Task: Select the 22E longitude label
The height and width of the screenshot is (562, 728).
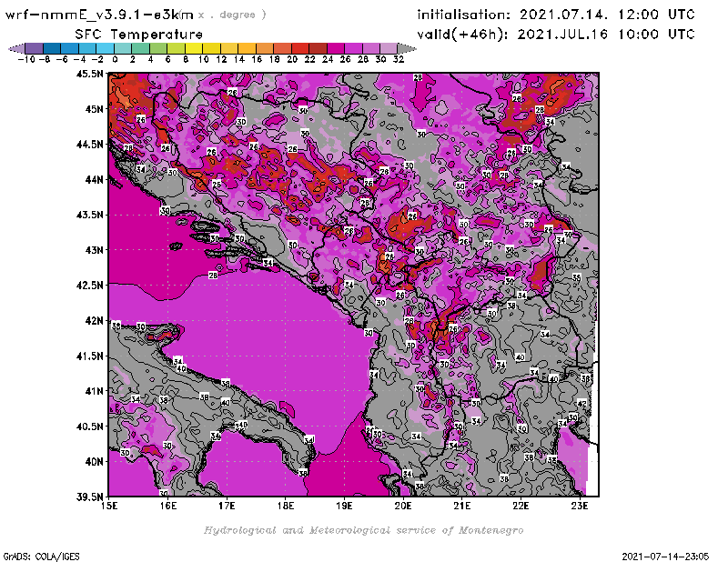Action: [x=521, y=506]
